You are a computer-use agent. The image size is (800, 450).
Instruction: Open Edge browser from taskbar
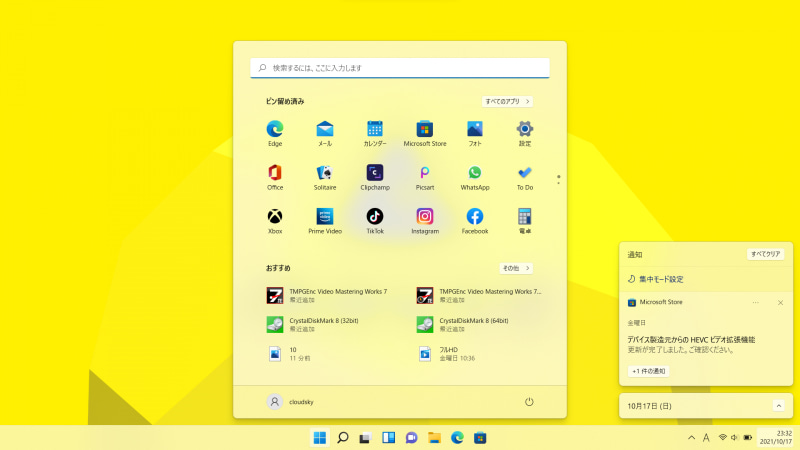pyautogui.click(x=457, y=438)
